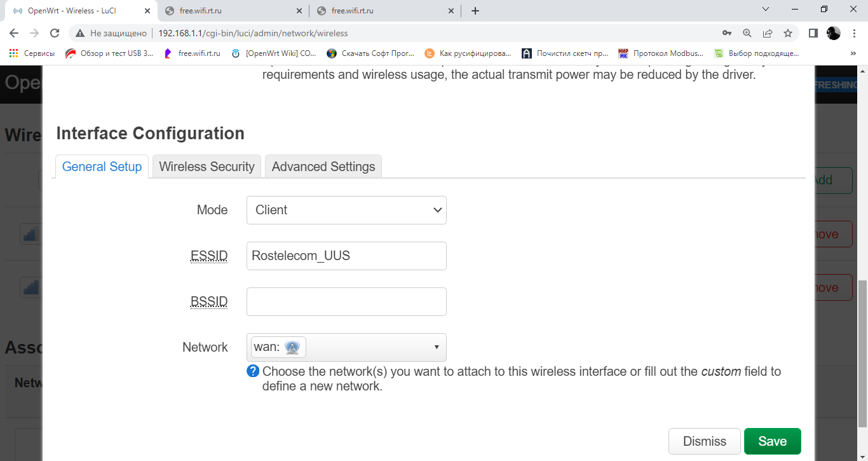
Task: Open new browser tab with plus
Action: tap(475, 11)
